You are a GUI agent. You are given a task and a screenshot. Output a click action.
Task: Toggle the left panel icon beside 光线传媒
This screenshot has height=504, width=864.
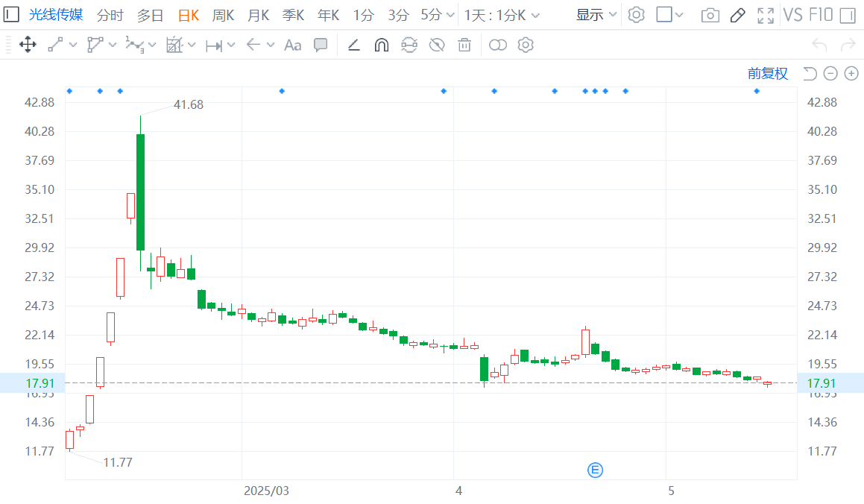(x=12, y=15)
